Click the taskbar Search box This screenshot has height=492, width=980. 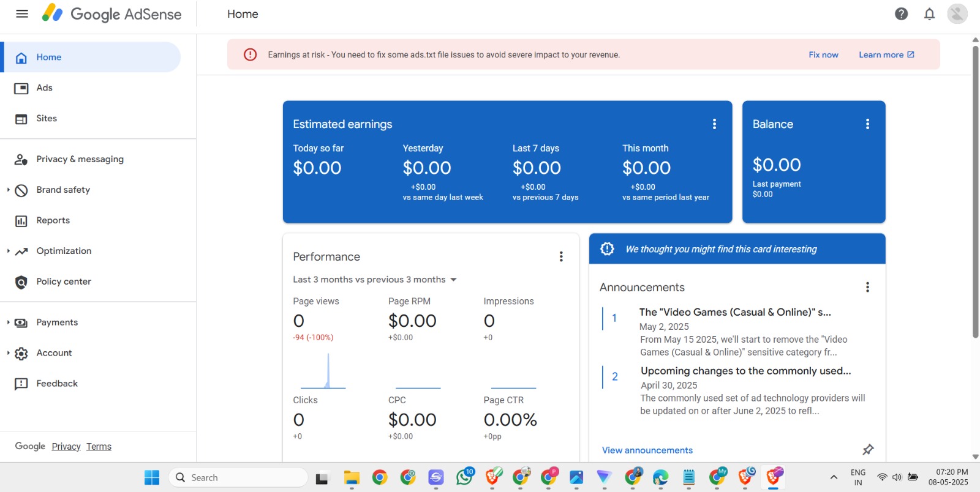[238, 477]
